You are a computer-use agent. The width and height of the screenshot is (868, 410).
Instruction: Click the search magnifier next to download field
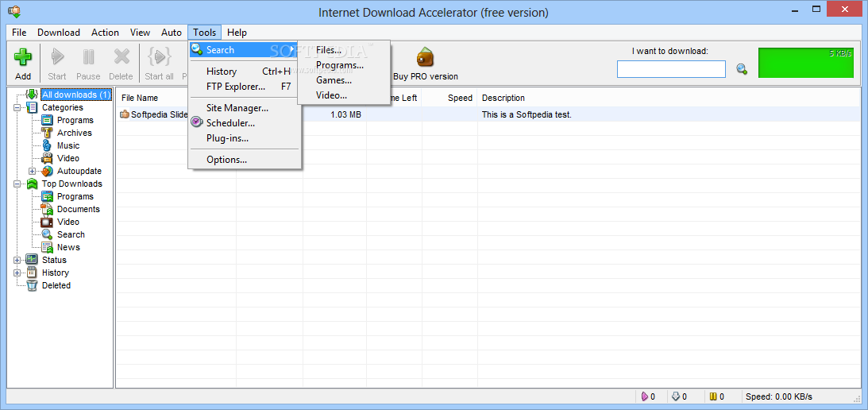click(x=742, y=69)
